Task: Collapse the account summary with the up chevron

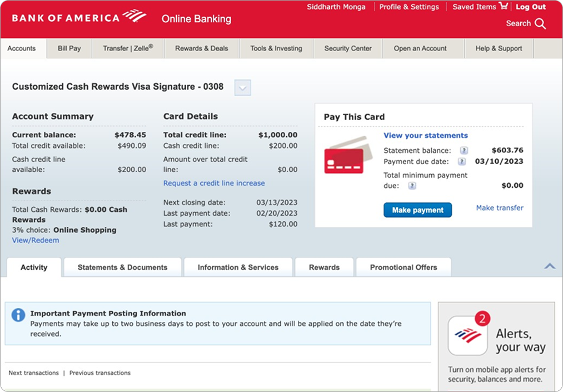Action: click(x=549, y=266)
